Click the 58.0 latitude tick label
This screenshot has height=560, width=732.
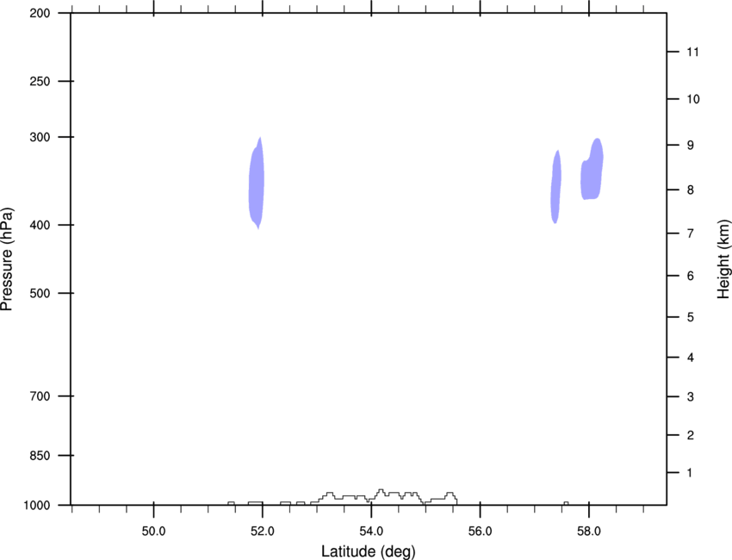point(589,532)
